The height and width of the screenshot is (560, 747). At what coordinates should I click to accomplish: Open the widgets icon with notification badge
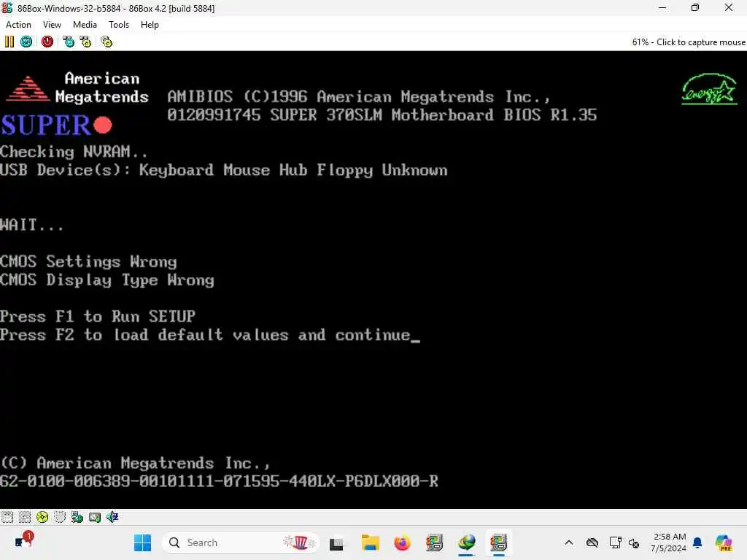24,540
